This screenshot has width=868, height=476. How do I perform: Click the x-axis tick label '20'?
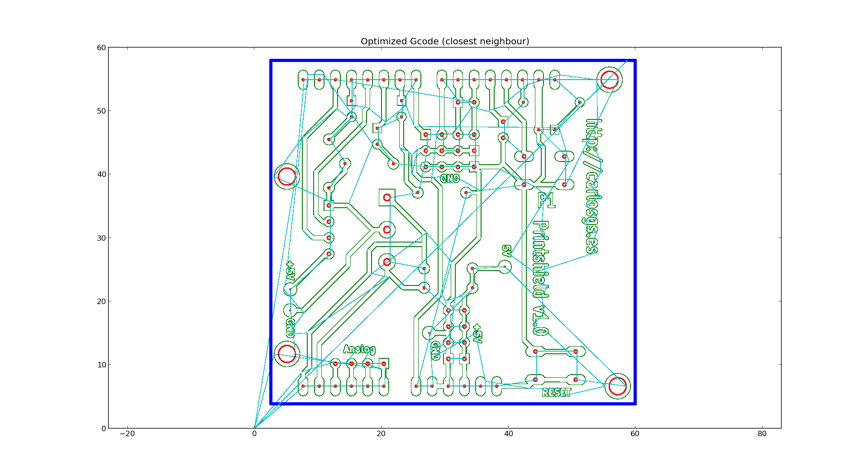click(x=381, y=434)
